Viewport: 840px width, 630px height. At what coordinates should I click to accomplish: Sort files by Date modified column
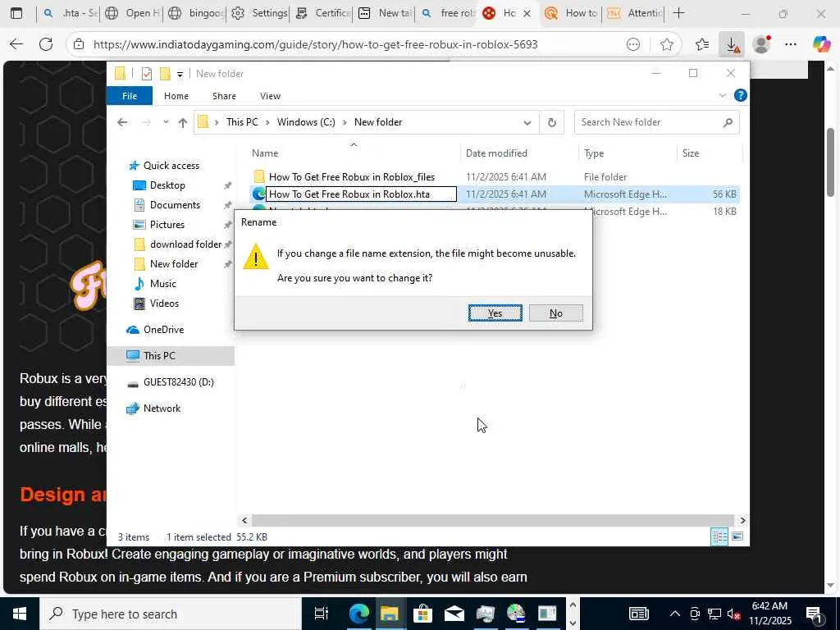click(496, 153)
